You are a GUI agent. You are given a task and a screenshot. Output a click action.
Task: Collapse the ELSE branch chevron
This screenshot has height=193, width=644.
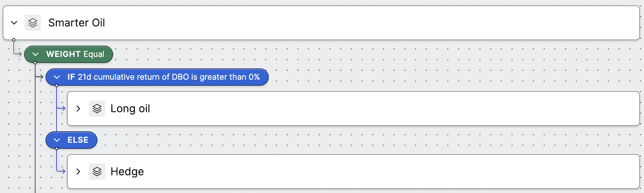point(57,140)
